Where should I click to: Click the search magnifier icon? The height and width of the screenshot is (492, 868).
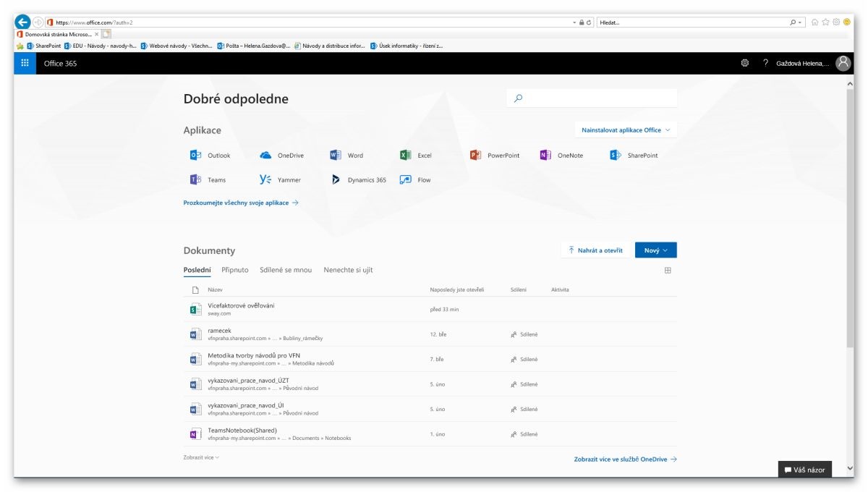click(x=518, y=98)
